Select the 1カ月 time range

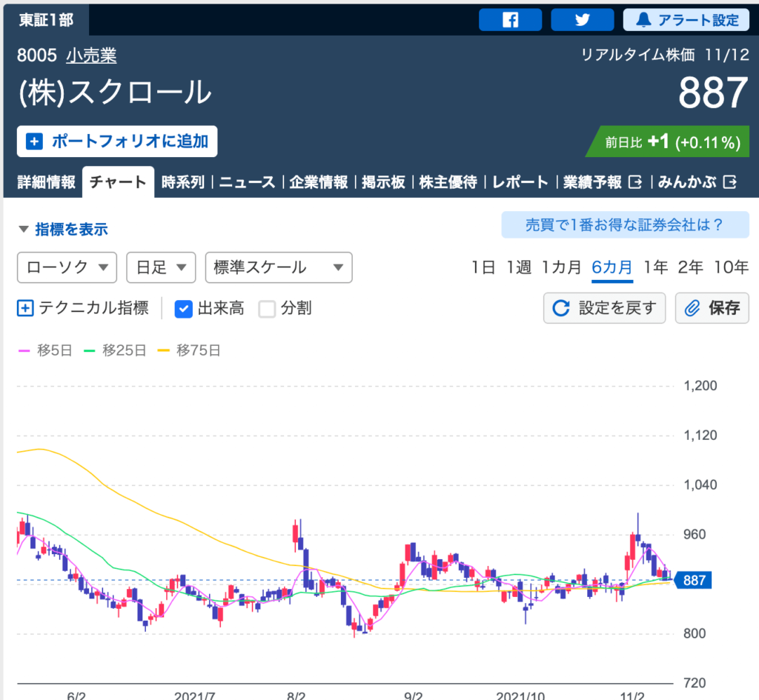561,267
